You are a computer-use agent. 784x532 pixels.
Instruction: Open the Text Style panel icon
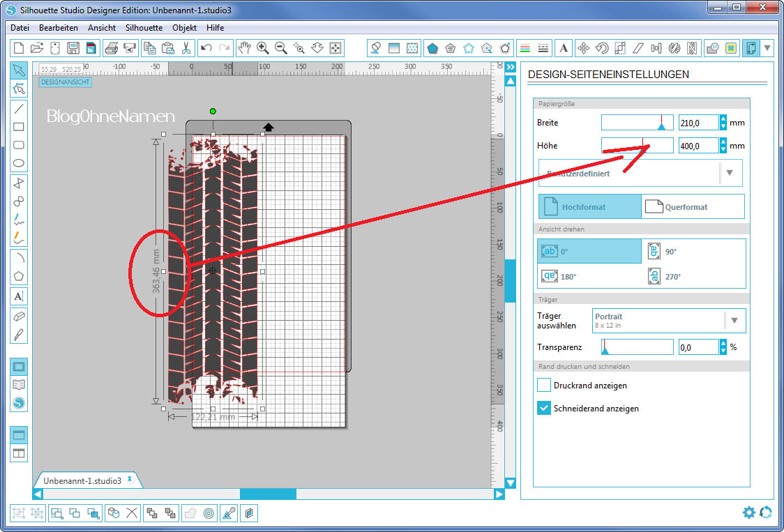(564, 48)
